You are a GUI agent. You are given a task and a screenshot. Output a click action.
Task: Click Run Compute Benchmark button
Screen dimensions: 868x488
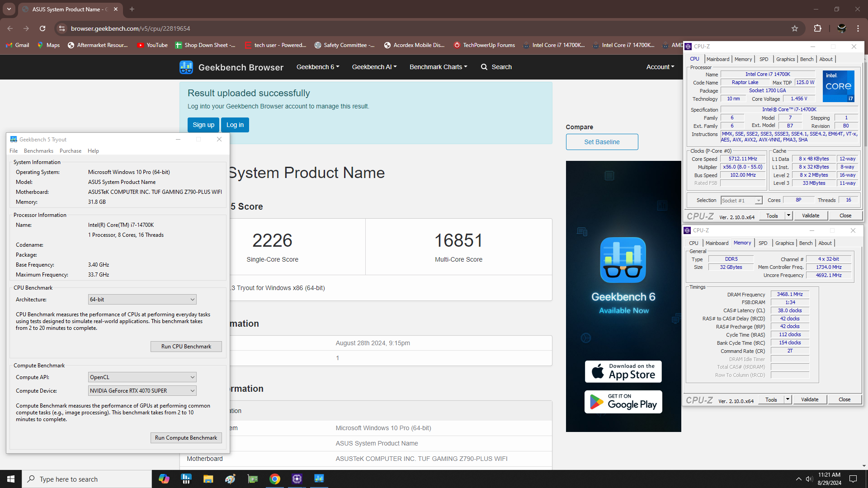pyautogui.click(x=186, y=438)
